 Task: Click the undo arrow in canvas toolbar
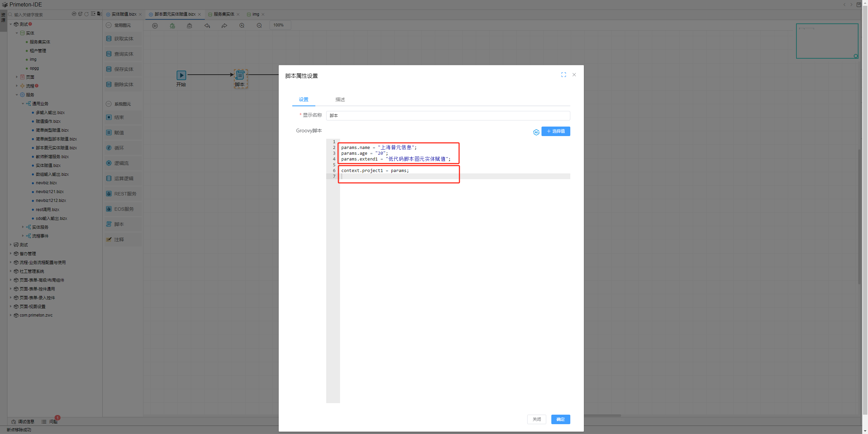207,25
